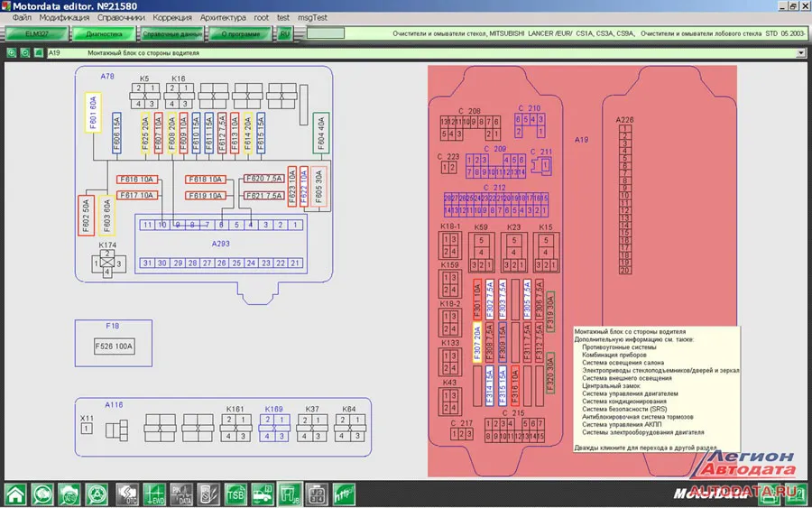Open the Коррекция menu
The height and width of the screenshot is (508, 812).
[x=172, y=18]
